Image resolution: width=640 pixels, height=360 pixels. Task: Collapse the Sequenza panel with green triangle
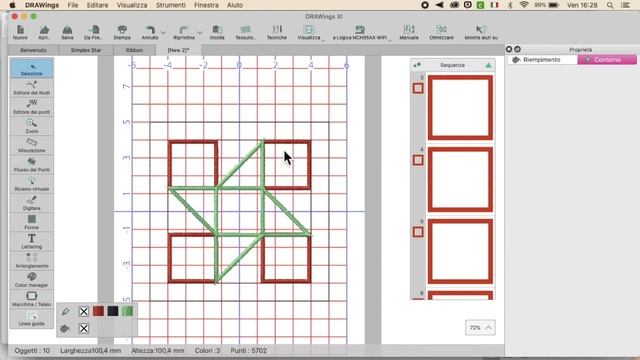coord(488,65)
